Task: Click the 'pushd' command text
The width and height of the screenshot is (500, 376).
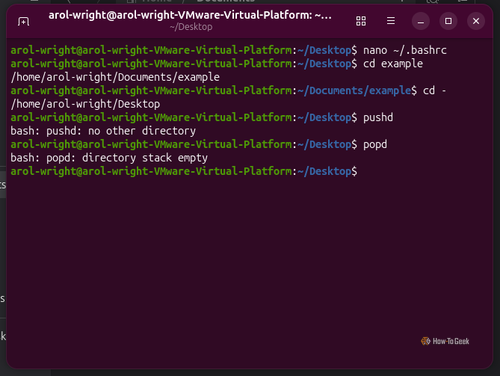Action: 378,118
